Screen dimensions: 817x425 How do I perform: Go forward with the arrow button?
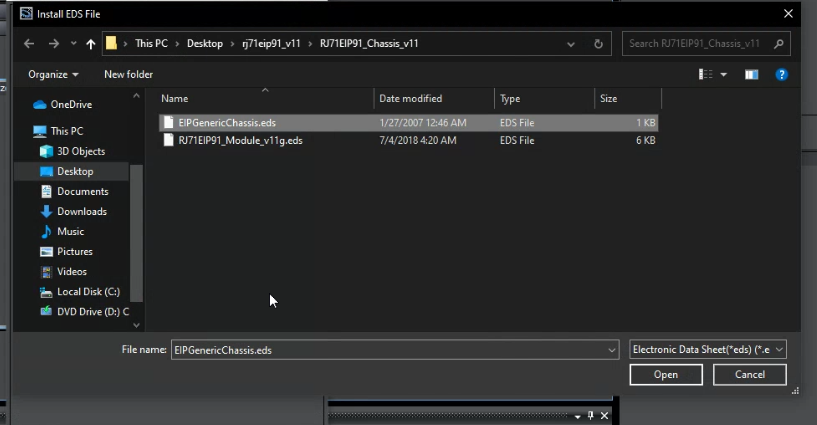point(54,44)
